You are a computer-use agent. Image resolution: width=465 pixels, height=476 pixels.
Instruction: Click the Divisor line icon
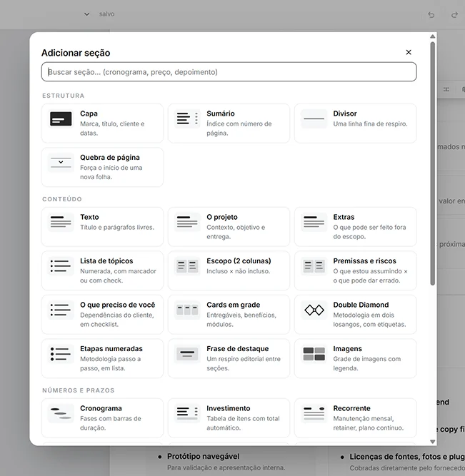[314, 118]
